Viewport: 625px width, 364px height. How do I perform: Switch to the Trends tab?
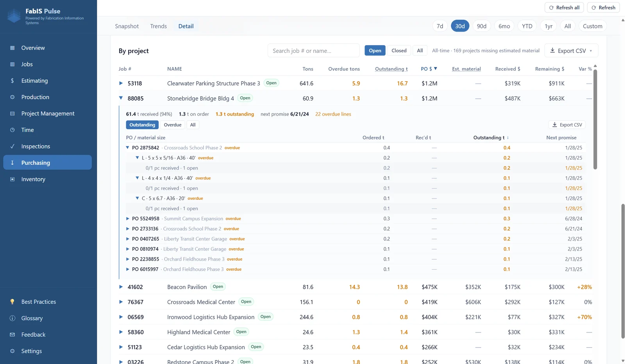158,26
